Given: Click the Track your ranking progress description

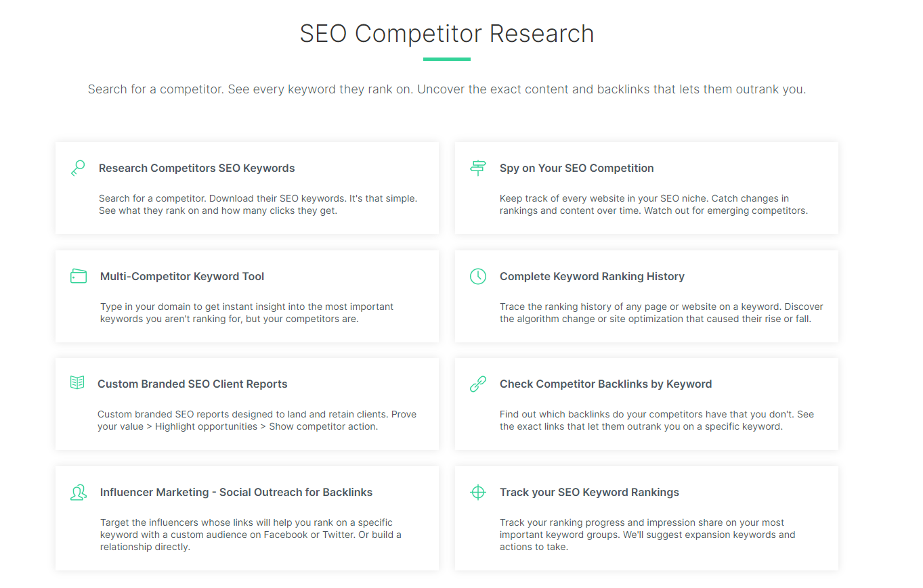Looking at the screenshot, I should (x=647, y=535).
